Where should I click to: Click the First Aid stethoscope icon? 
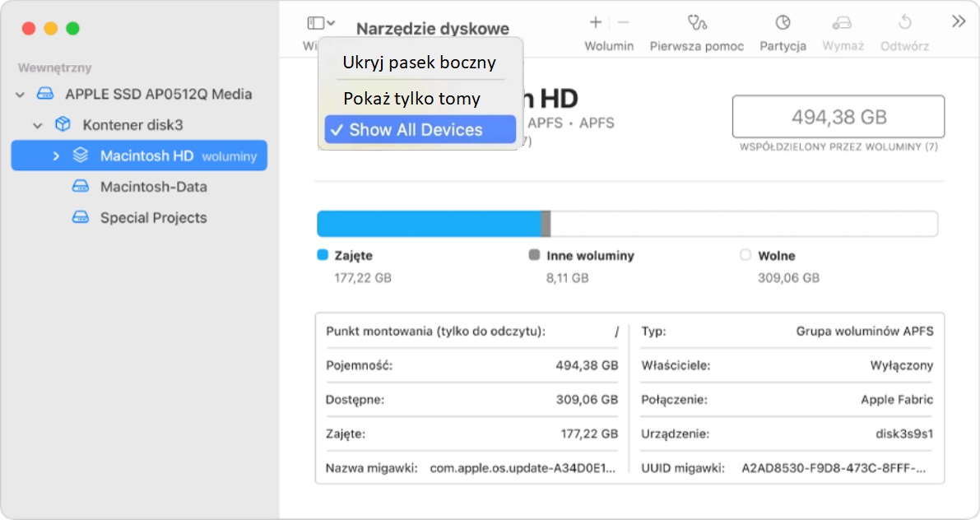click(x=697, y=22)
